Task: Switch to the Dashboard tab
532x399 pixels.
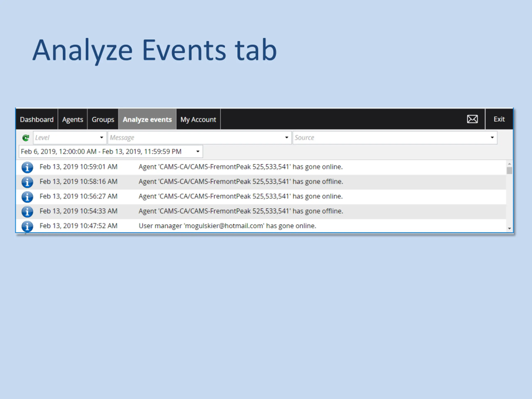Action: [37, 119]
